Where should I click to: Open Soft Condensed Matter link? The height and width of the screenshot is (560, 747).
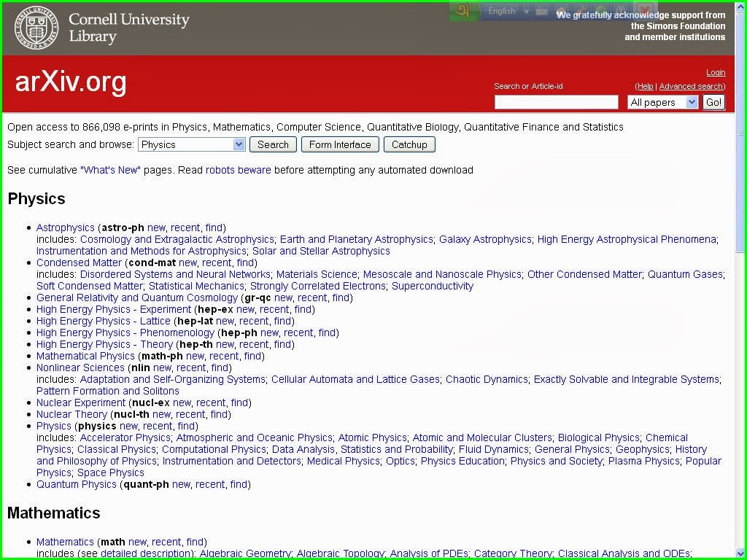pyautogui.click(x=90, y=286)
